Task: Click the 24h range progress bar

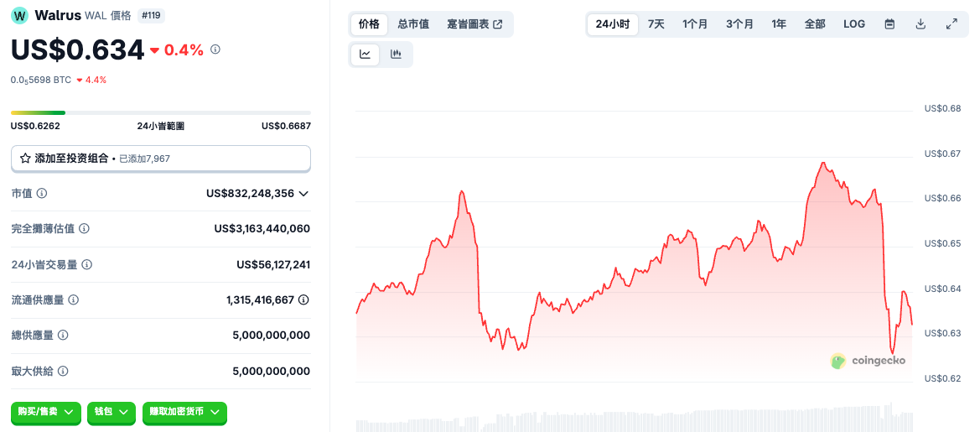Action: point(161,112)
